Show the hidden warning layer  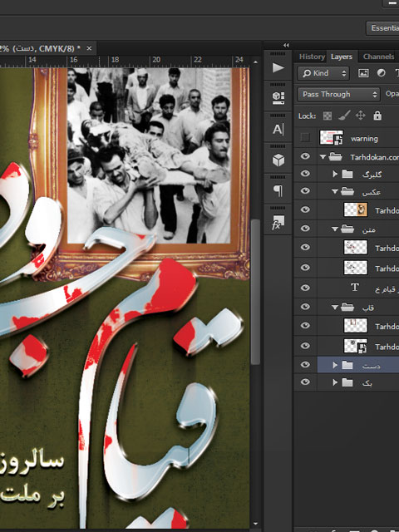point(305,137)
